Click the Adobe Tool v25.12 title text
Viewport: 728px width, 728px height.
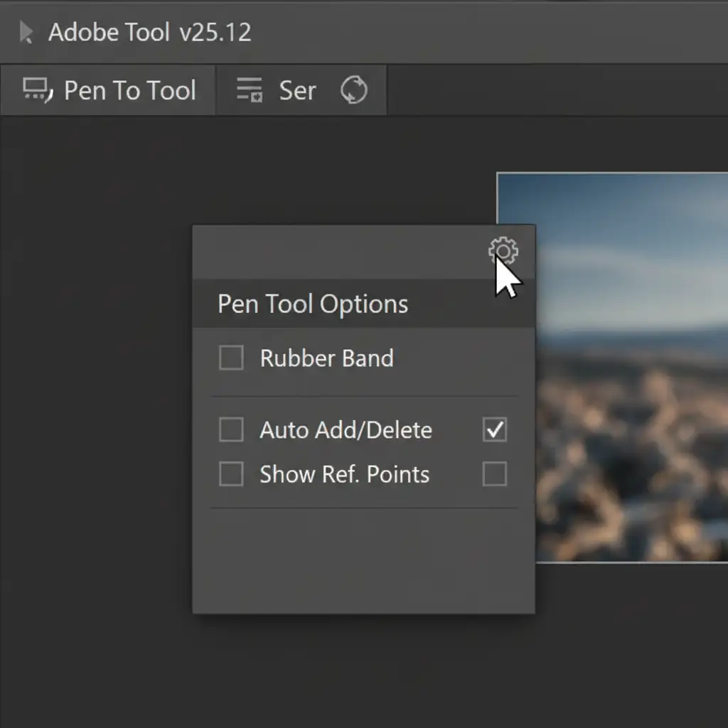[149, 33]
